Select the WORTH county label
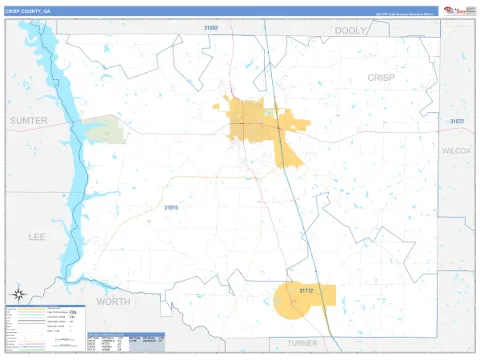 pyautogui.click(x=113, y=302)
